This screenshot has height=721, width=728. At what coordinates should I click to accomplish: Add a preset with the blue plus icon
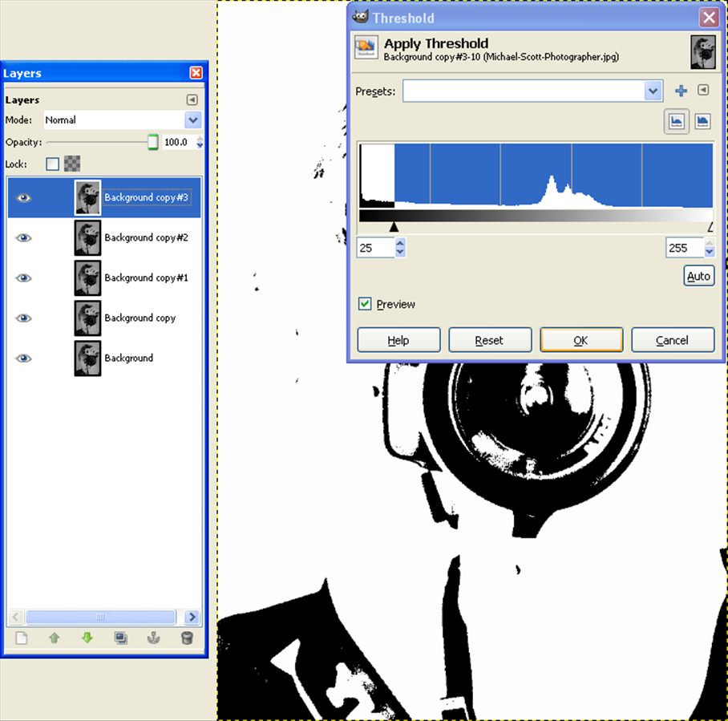click(x=681, y=91)
